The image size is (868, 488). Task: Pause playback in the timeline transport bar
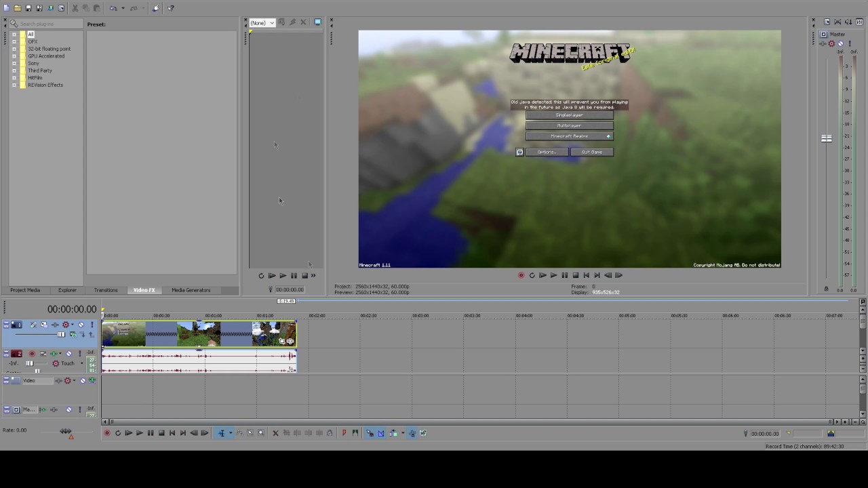pos(151,433)
